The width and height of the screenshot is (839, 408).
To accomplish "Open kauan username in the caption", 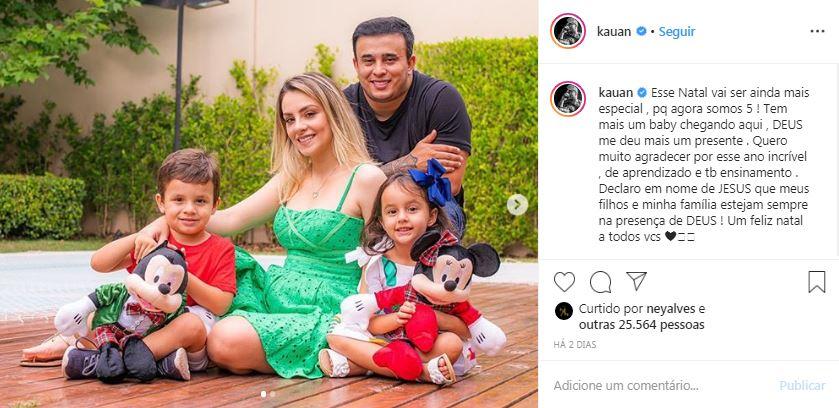I will [x=616, y=93].
